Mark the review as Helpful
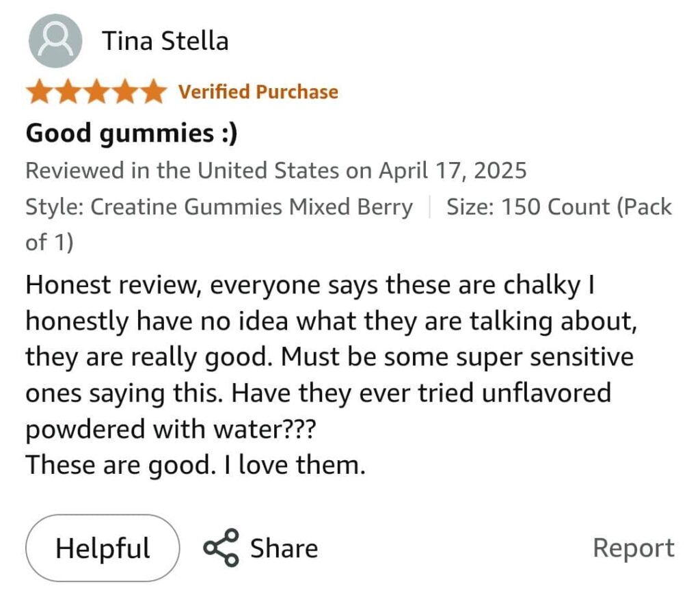700x597 pixels. pyautogui.click(x=103, y=548)
